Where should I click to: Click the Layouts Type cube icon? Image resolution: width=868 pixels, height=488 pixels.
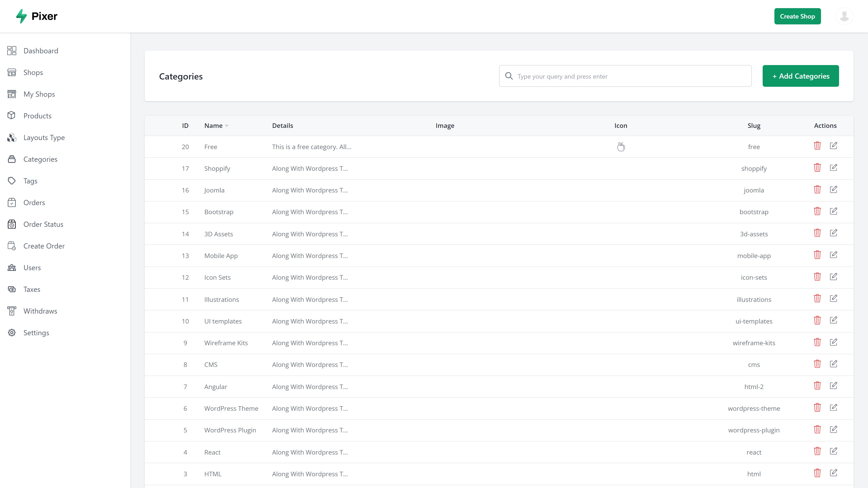(12, 137)
